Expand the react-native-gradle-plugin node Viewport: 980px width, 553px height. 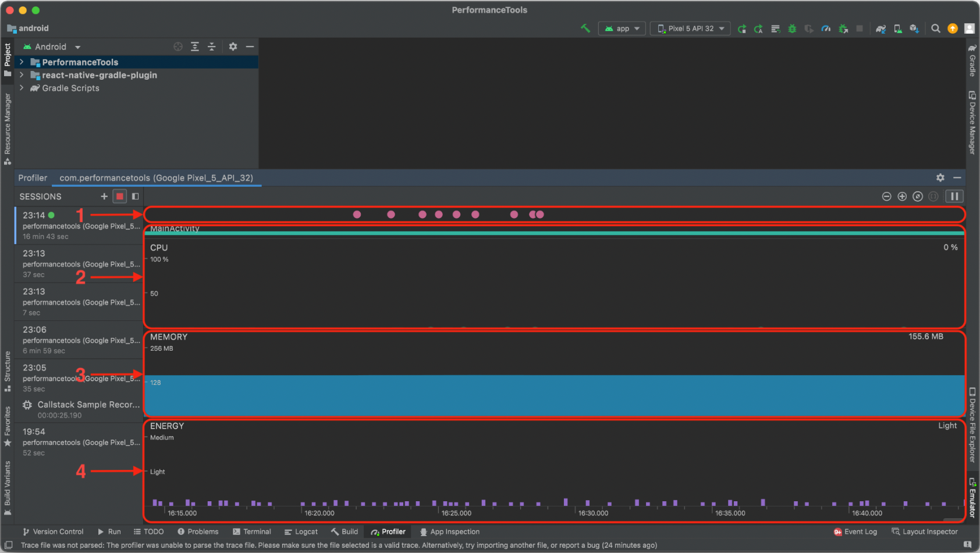tap(22, 75)
